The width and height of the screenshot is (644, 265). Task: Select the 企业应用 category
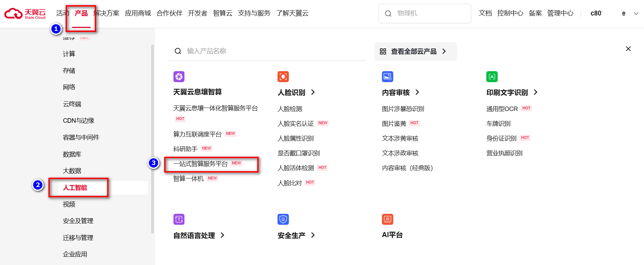click(75, 254)
